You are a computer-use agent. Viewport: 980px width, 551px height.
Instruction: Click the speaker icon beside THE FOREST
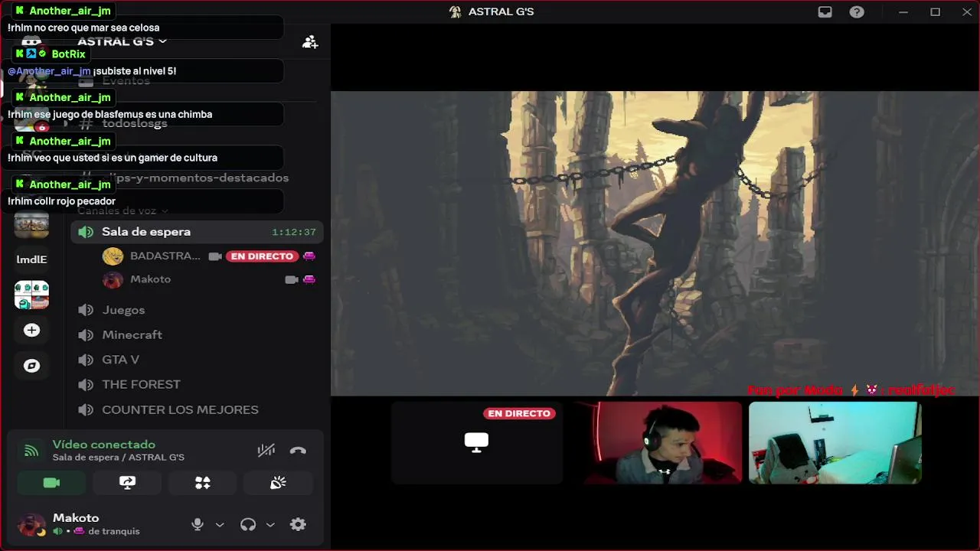86,384
